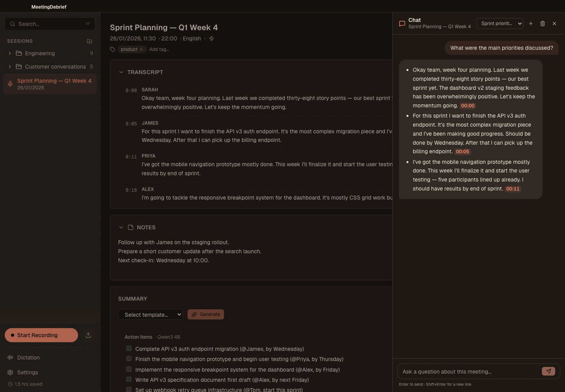
Task: Start a new chat with the plus icon
Action: coord(531,24)
